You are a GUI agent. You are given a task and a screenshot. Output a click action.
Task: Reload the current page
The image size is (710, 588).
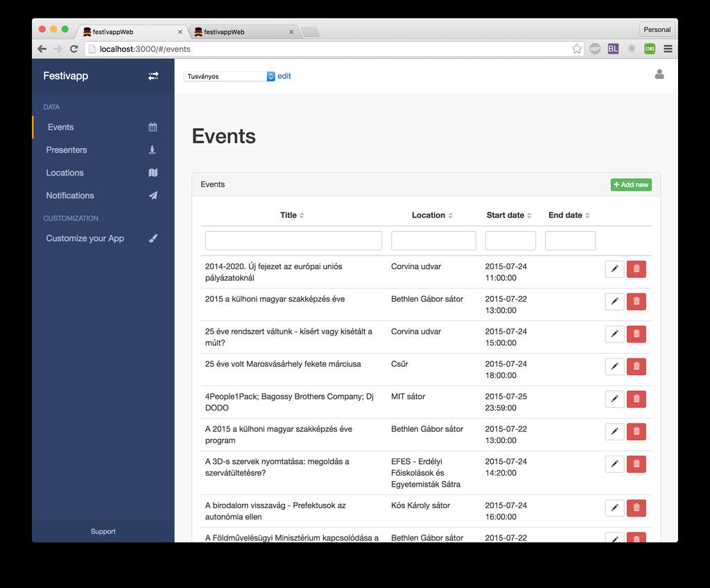pos(73,49)
